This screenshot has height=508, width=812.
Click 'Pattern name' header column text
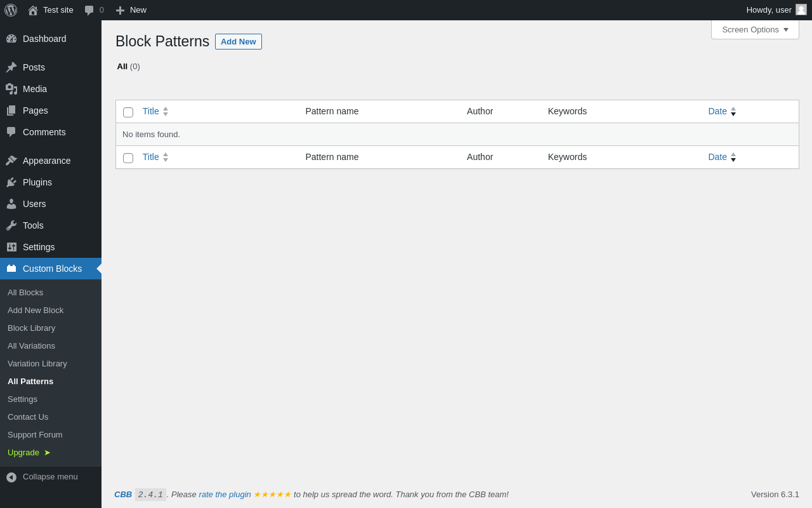tap(332, 111)
